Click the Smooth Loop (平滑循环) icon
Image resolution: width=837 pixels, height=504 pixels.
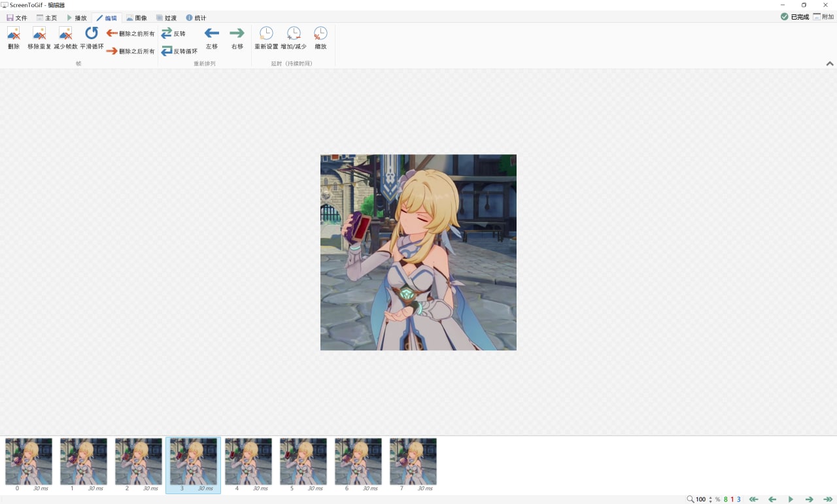tap(92, 34)
